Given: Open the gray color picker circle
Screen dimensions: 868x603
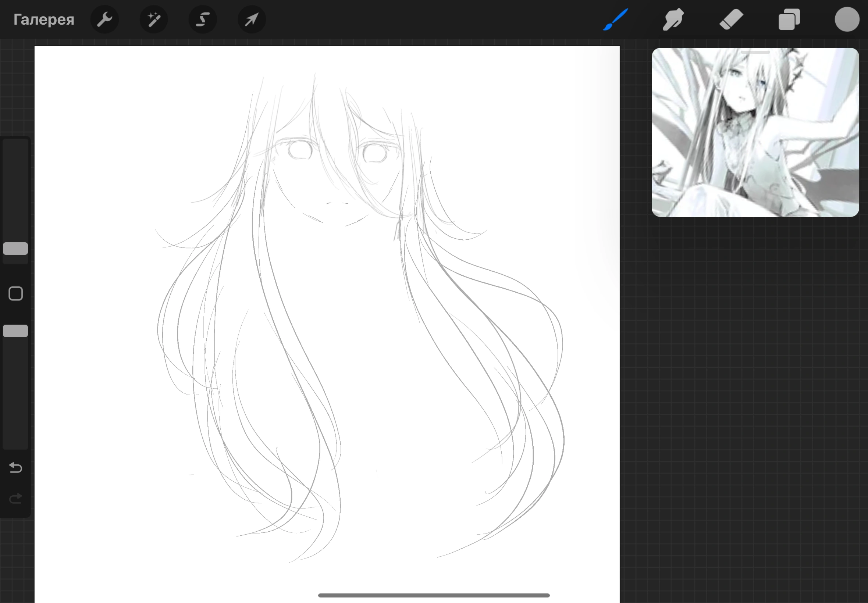Looking at the screenshot, I should (847, 19).
